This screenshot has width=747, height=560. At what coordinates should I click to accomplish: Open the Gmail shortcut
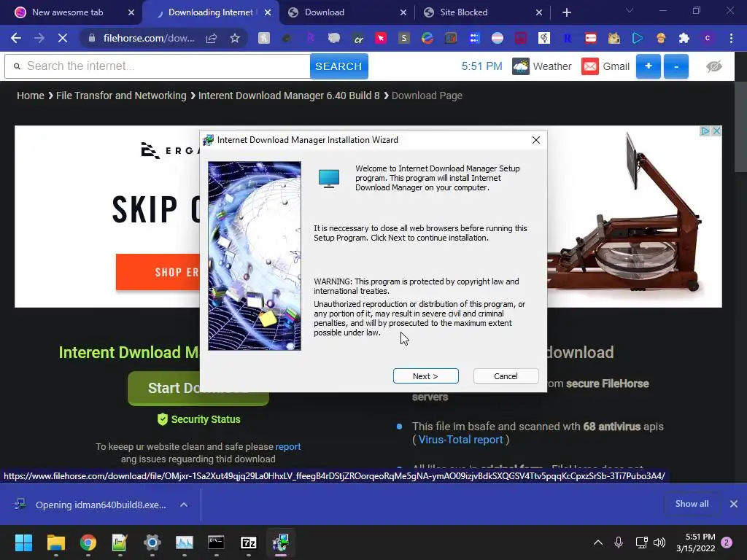[x=605, y=66]
